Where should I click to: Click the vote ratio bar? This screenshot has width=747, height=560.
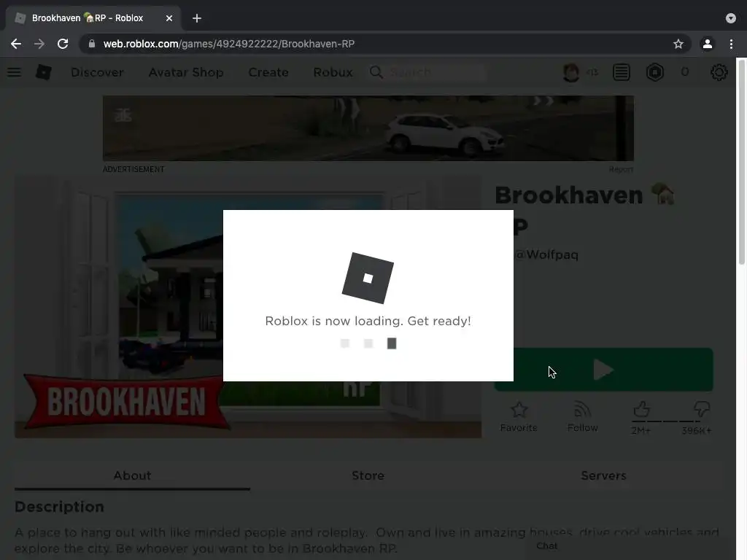click(672, 421)
